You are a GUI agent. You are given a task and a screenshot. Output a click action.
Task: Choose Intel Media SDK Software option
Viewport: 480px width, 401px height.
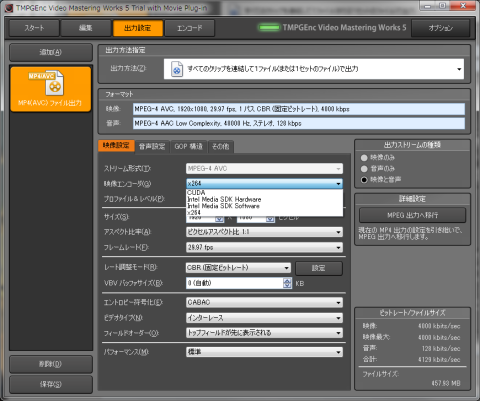pyautogui.click(x=264, y=206)
